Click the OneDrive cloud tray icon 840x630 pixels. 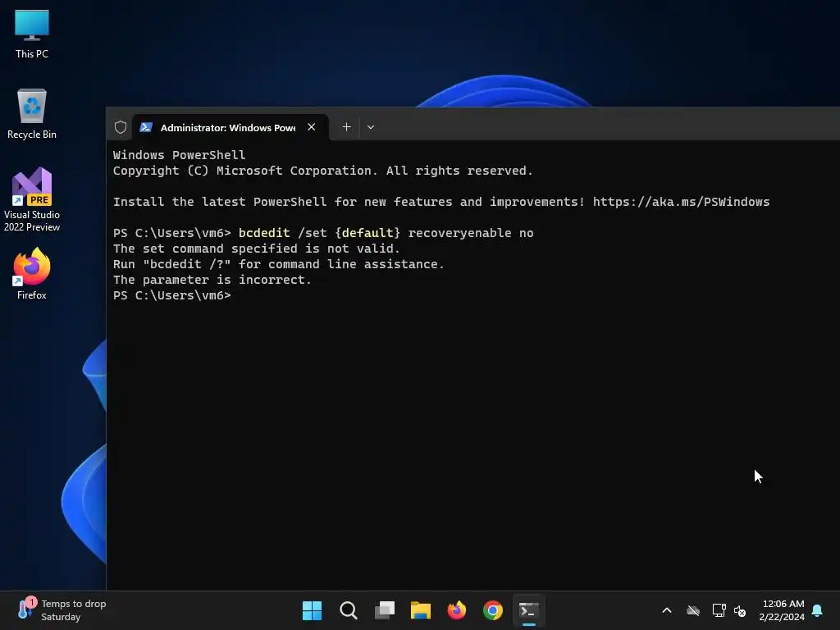point(693,610)
